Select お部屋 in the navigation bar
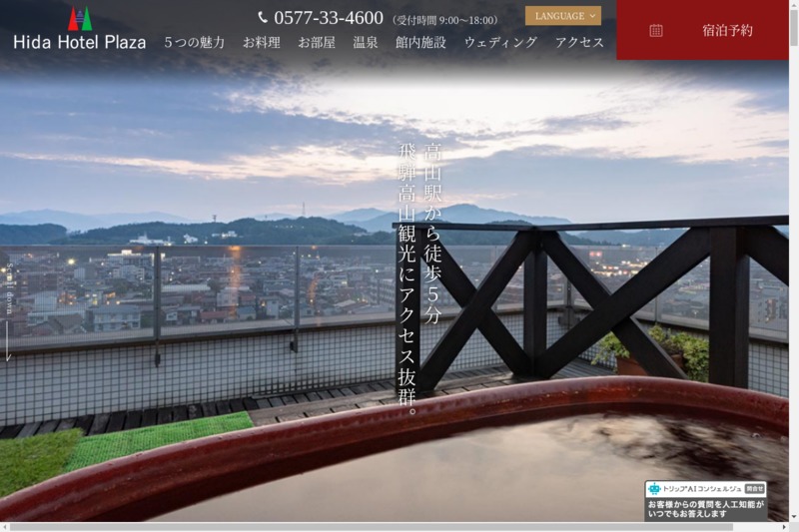 click(317, 42)
